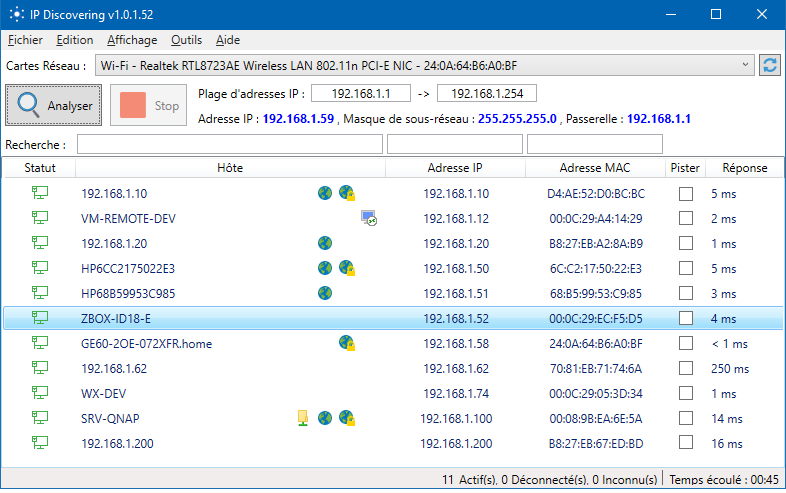The width and height of the screenshot is (786, 493).
Task: Check the Pister box for 192.168.1.200
Action: (x=686, y=443)
